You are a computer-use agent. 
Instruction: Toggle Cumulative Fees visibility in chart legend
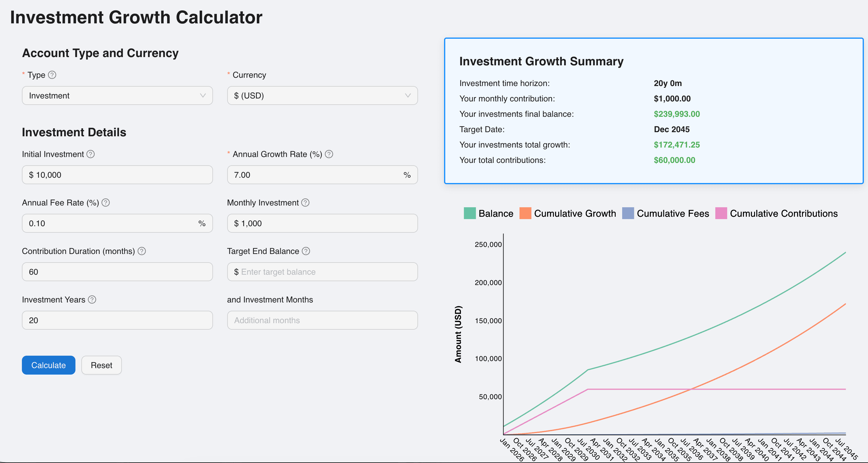tap(628, 213)
